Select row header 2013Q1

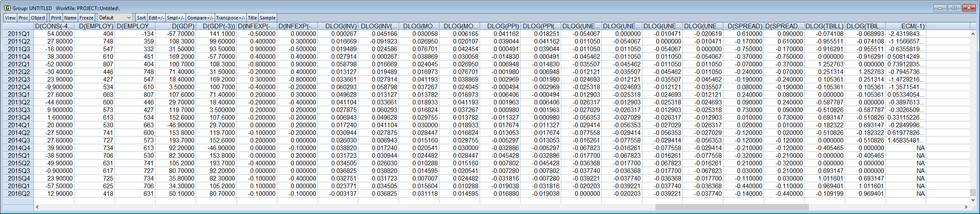pos(19,95)
